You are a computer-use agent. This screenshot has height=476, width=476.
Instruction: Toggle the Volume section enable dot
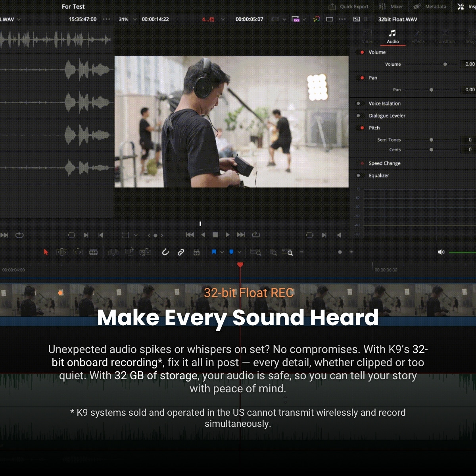[362, 52]
